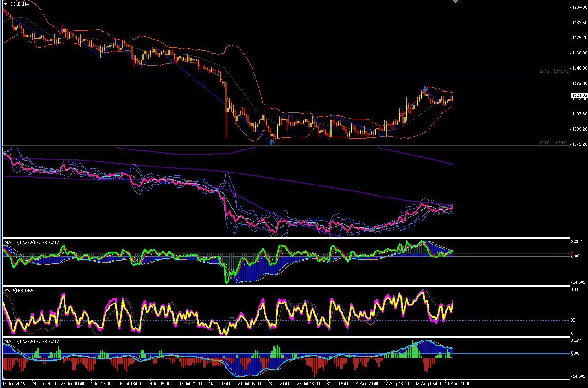Click the 23 Jul 21:00 time label
Viewport: 588px width, 388px height.
click(x=279, y=383)
